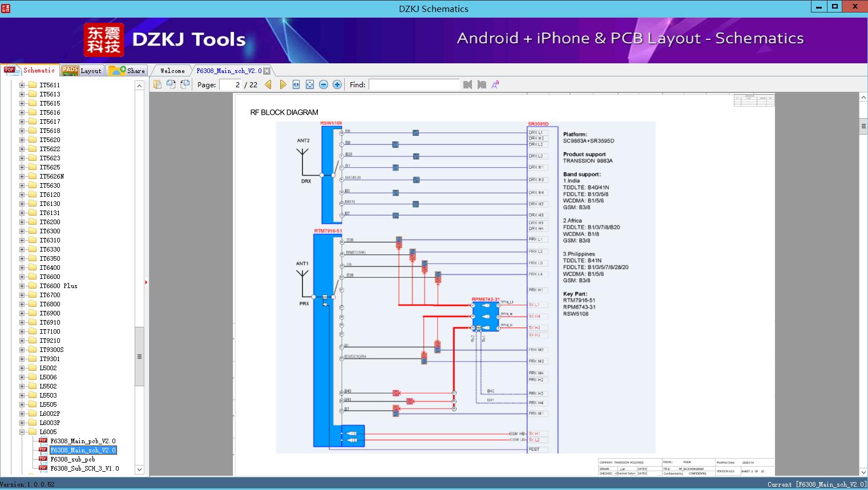Expand the IT5626N folder node
The width and height of the screenshot is (868, 490).
(22, 176)
